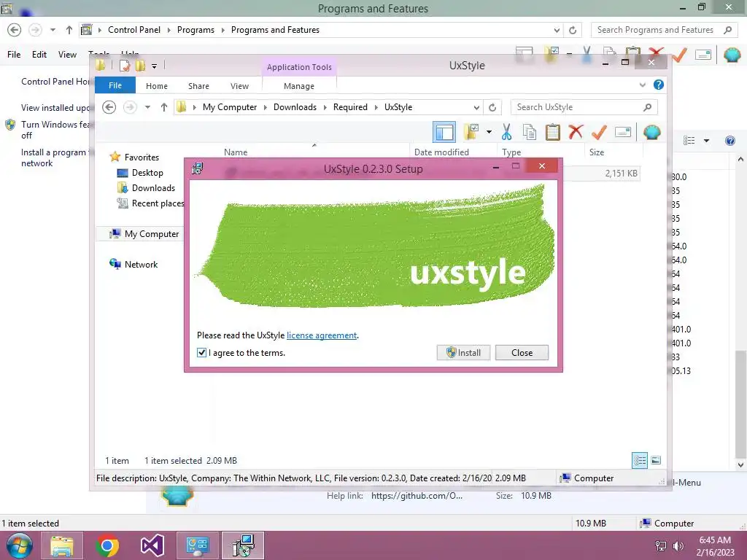Uncheck I agree to the terms checkbox

(x=201, y=352)
